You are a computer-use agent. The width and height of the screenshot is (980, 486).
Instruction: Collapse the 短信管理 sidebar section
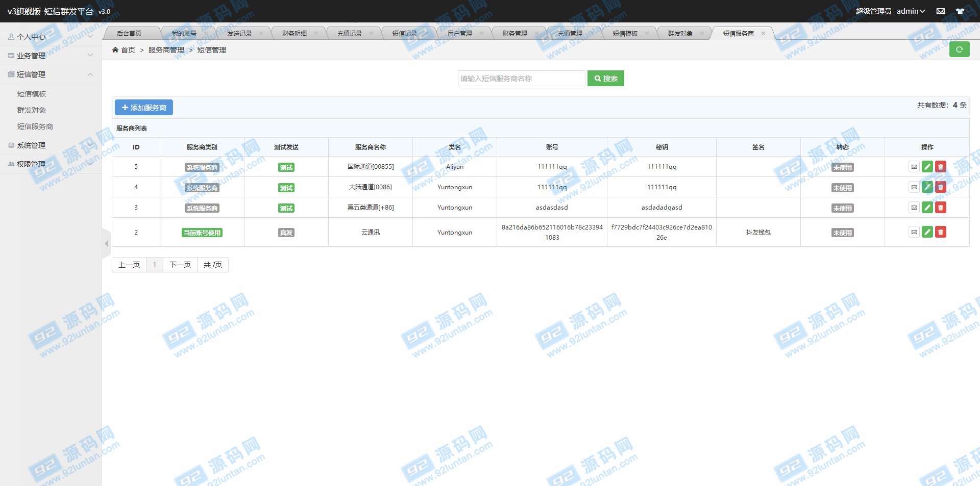(50, 74)
